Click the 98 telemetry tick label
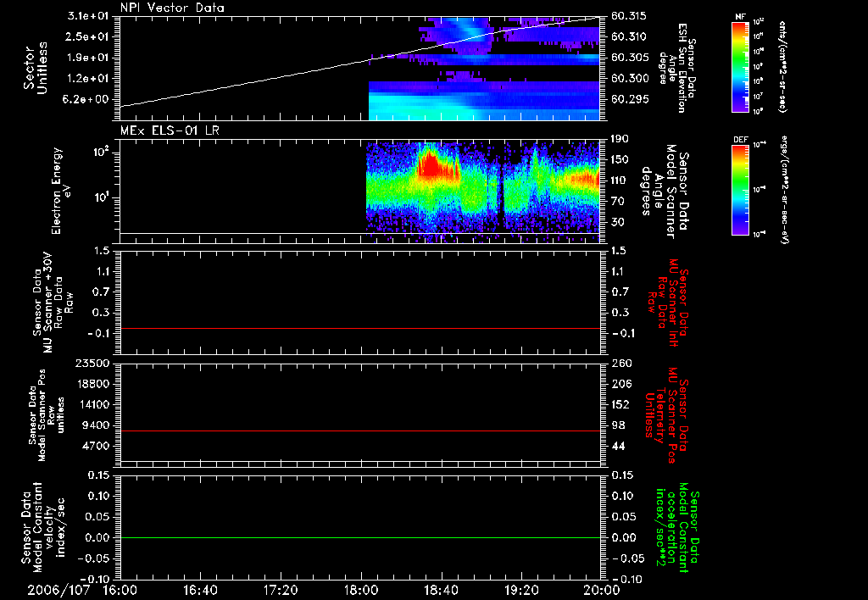The width and height of the screenshot is (868, 600). 618,425
